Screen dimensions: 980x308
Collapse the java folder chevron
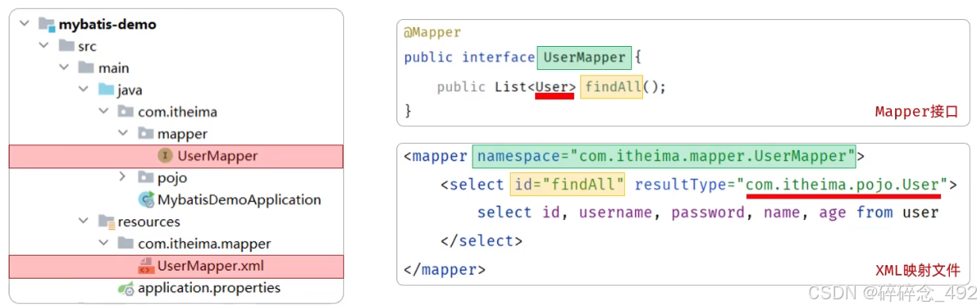pyautogui.click(x=83, y=90)
